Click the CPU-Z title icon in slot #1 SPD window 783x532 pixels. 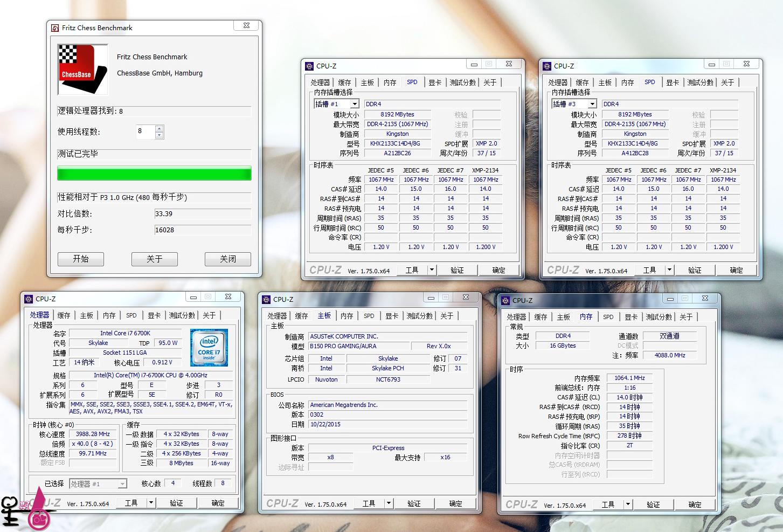click(x=309, y=66)
